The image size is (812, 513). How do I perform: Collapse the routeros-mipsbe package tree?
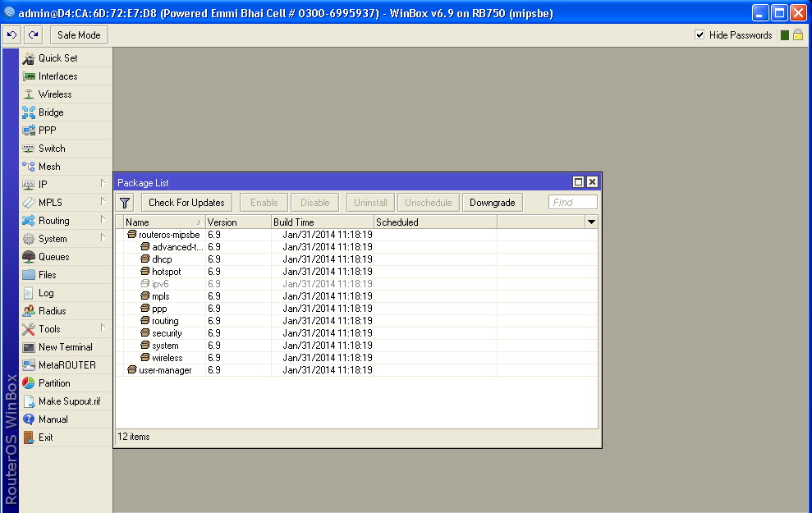(131, 234)
